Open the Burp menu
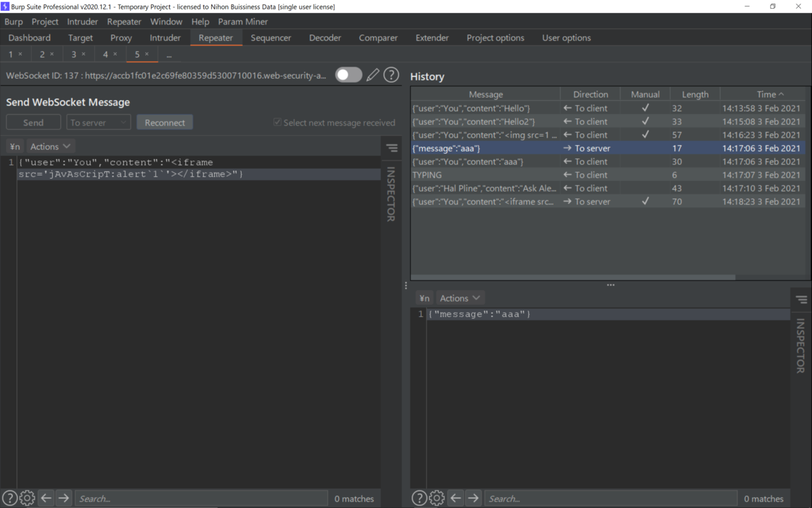812x508 pixels. tap(14, 22)
